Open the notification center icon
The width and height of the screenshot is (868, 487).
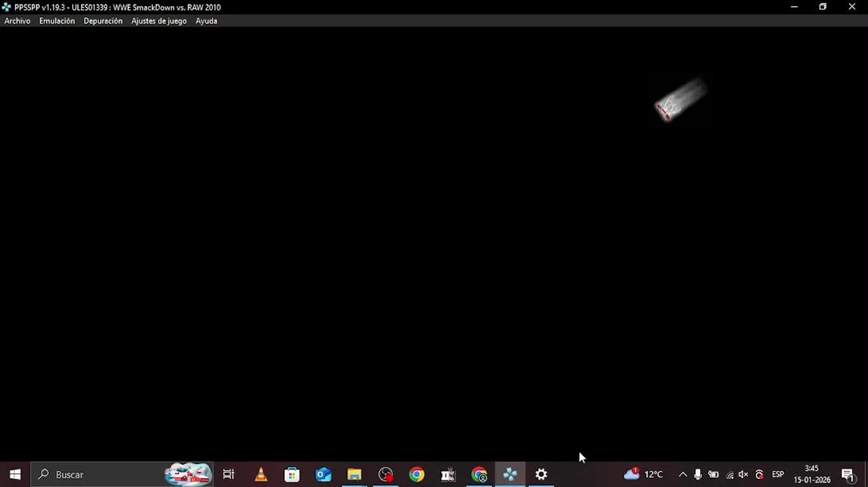848,475
